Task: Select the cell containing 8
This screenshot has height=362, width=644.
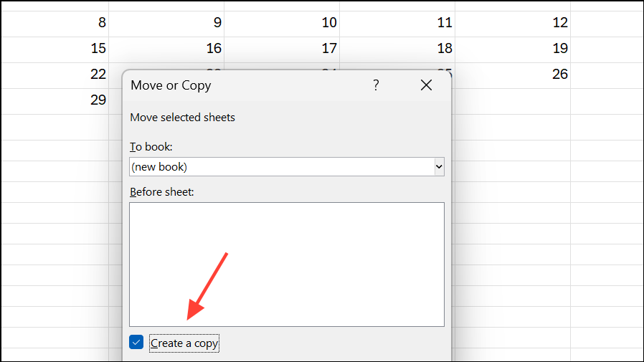Action: (55, 22)
